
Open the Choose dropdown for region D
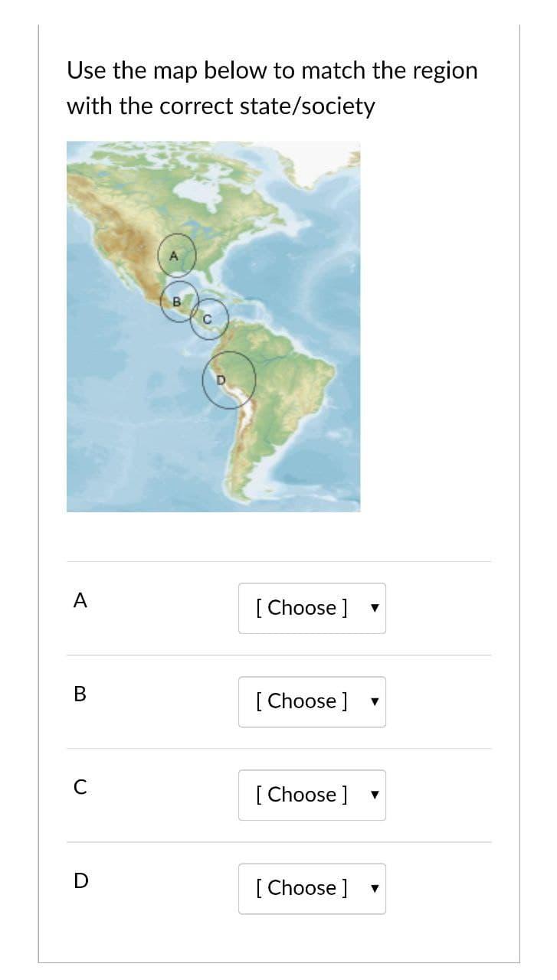point(312,888)
